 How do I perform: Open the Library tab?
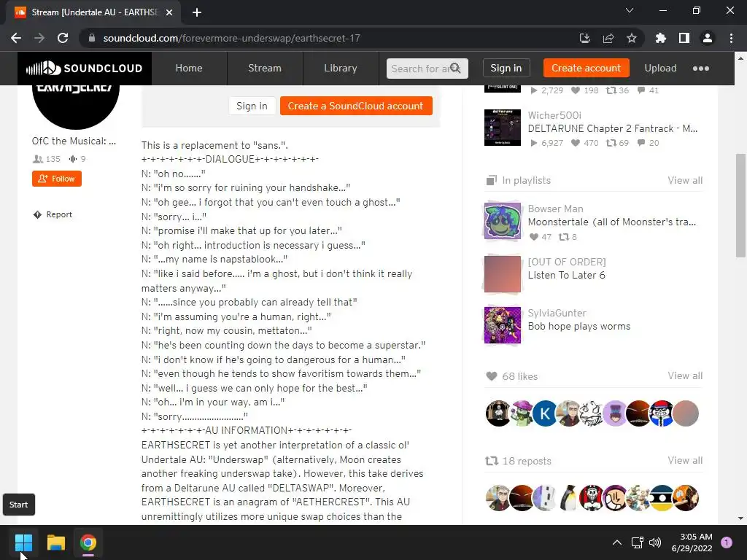pos(341,68)
